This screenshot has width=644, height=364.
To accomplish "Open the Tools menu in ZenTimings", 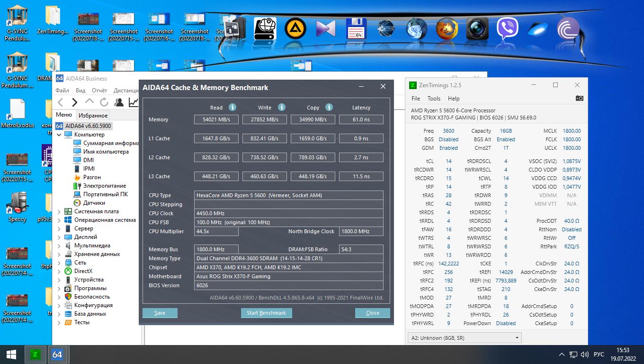I will point(434,99).
